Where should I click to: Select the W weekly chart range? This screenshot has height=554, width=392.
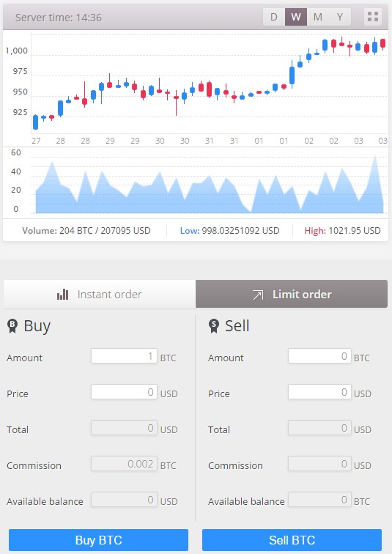tap(296, 17)
